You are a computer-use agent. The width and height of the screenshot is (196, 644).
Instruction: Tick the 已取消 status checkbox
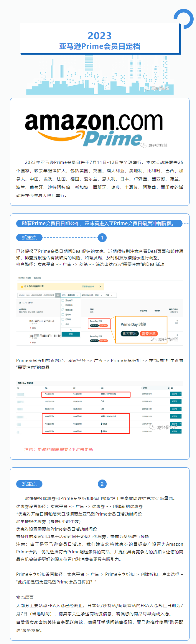[63, 319]
